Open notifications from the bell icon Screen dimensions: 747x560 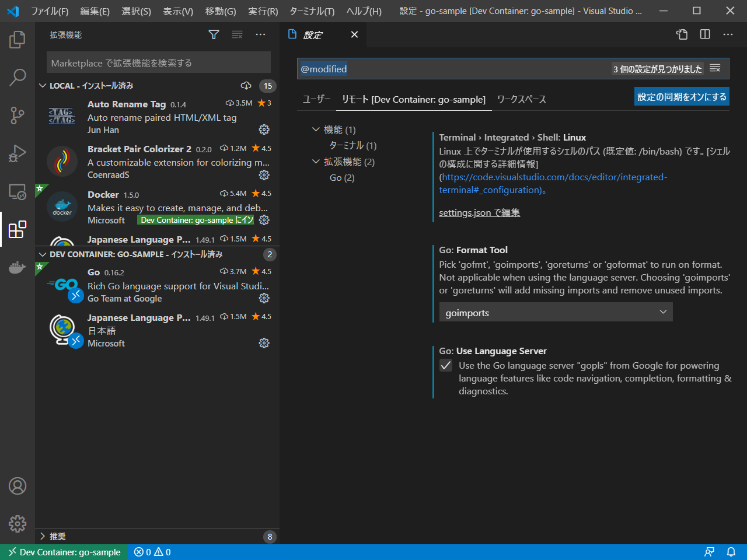tap(731, 552)
